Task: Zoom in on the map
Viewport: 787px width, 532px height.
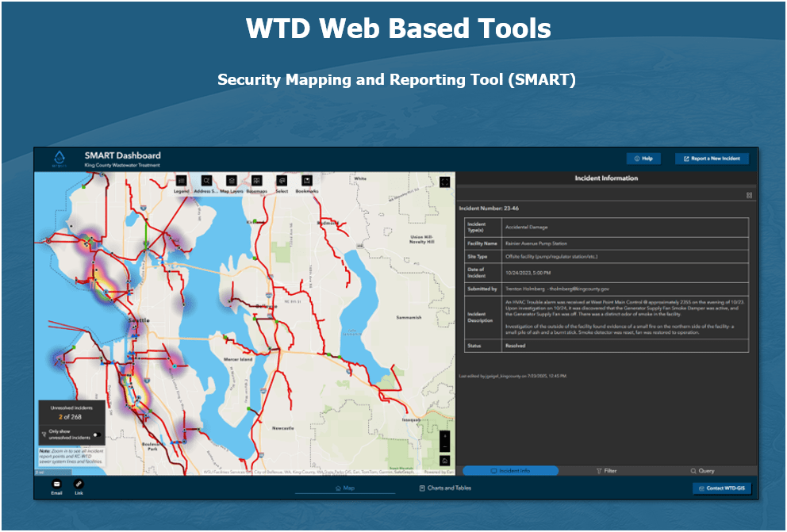Action: pyautogui.click(x=445, y=436)
